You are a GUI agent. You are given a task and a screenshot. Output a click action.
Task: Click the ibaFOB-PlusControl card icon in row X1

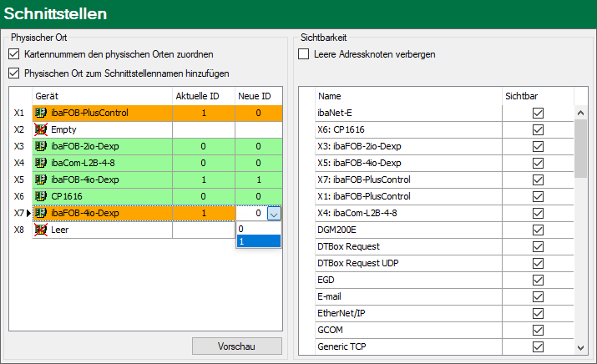[x=41, y=113]
